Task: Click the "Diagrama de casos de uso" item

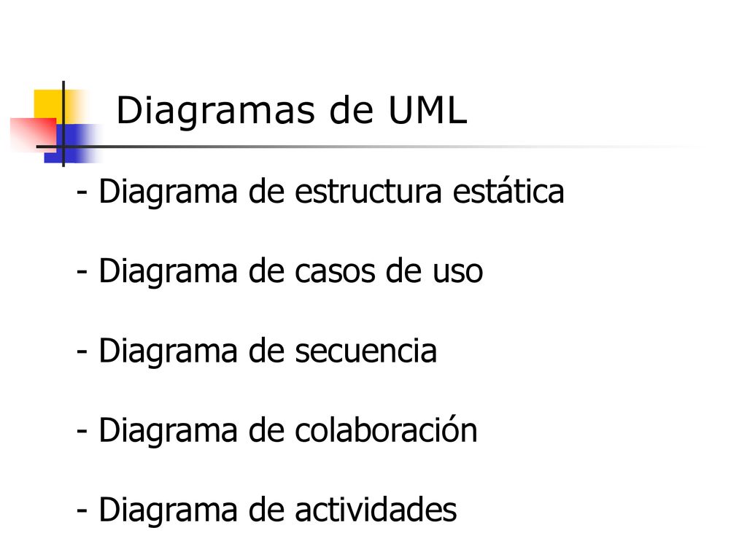Action: (x=279, y=271)
